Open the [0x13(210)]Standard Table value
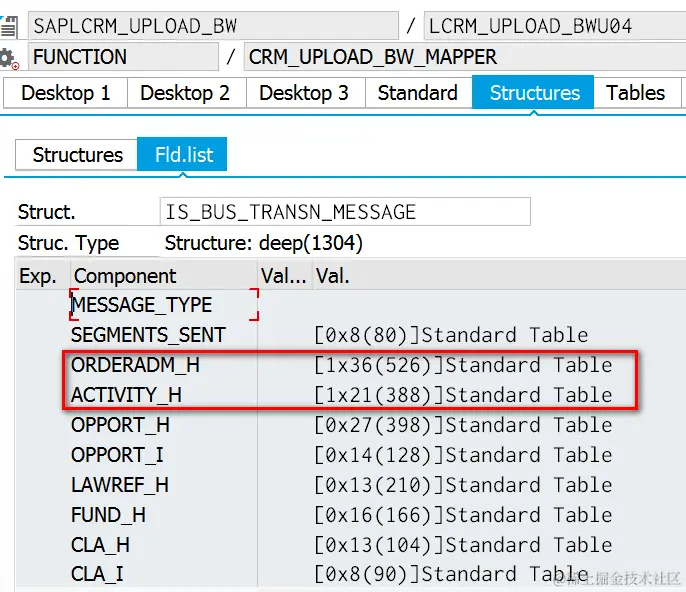Image resolution: width=686 pixels, height=592 pixels. [x=463, y=485]
